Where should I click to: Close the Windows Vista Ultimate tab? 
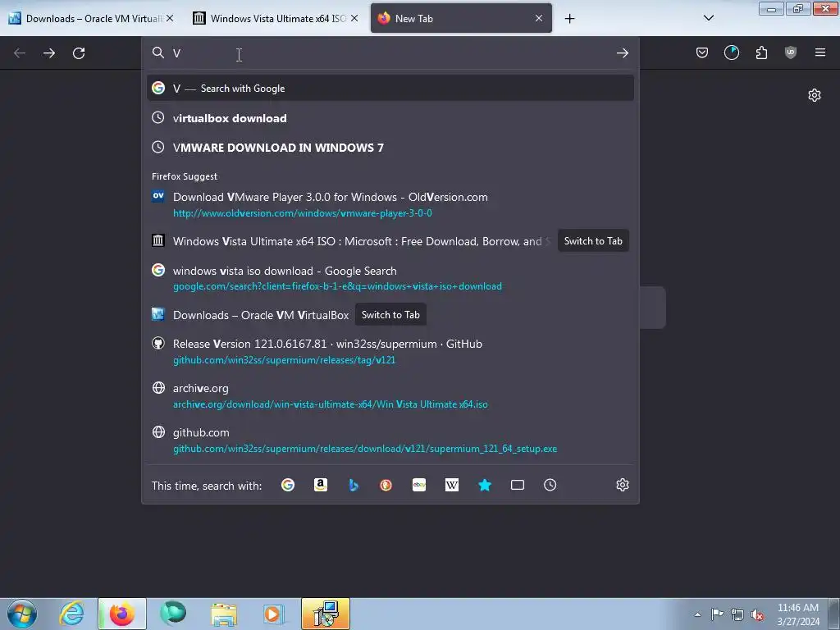[354, 18]
